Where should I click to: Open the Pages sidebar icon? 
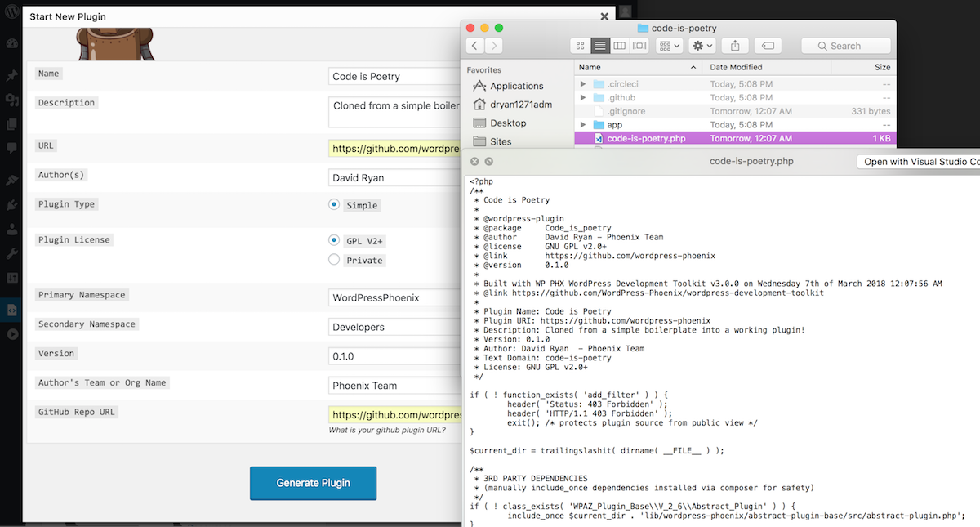point(11,124)
